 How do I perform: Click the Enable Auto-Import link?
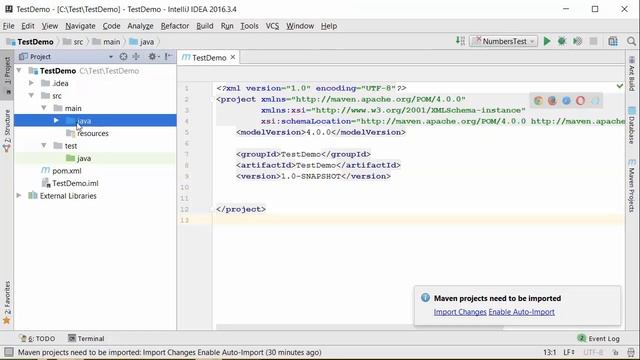[x=521, y=312]
